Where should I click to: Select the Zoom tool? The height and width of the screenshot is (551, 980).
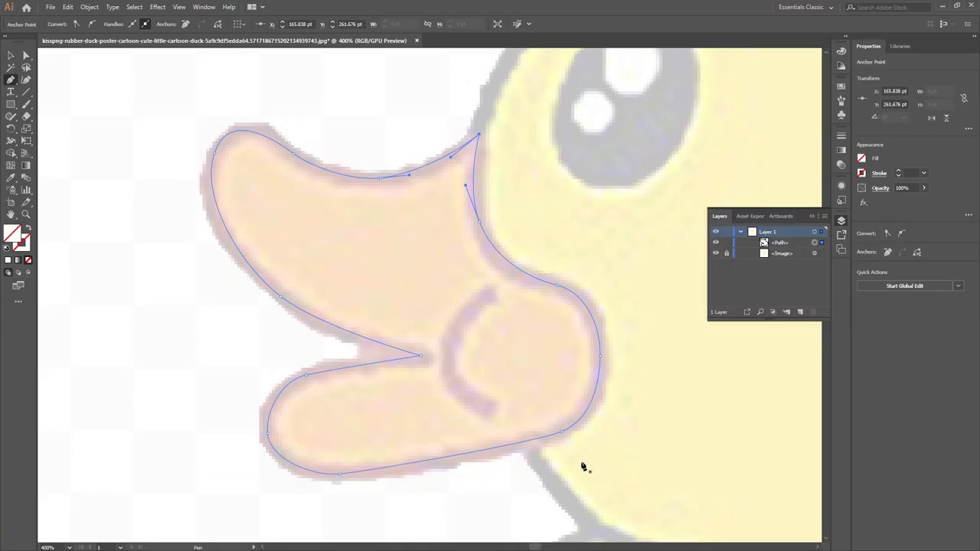point(26,214)
